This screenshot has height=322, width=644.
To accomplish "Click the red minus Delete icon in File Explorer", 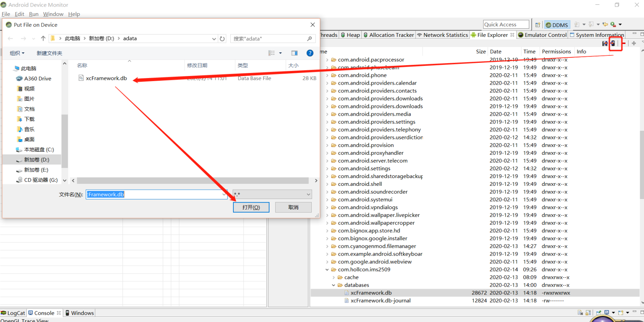I will (x=624, y=43).
